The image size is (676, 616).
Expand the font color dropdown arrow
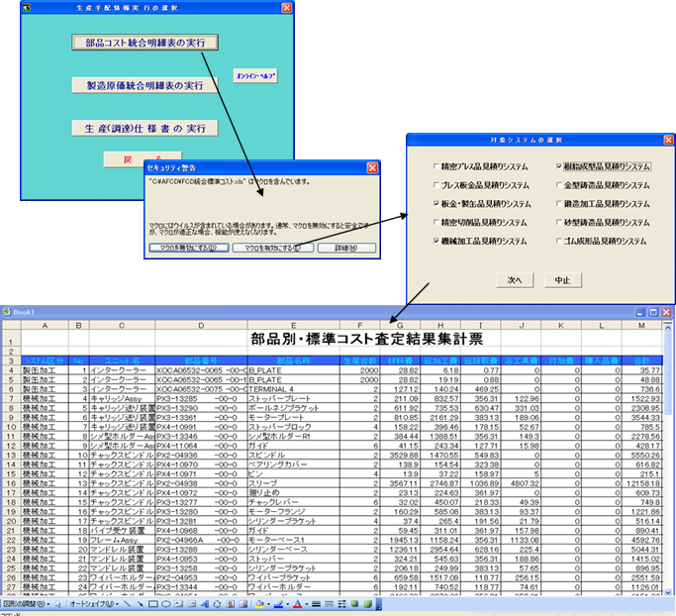coord(307,604)
